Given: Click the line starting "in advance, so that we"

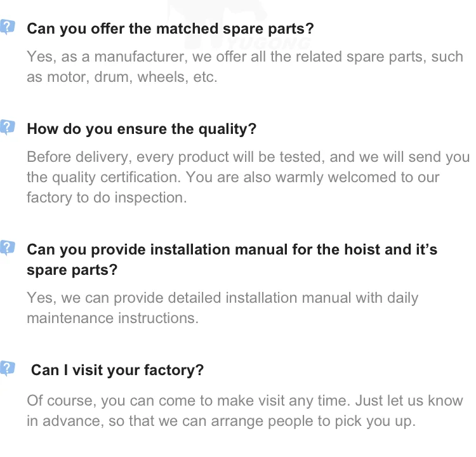Looking at the screenshot, I should click(220, 421).
